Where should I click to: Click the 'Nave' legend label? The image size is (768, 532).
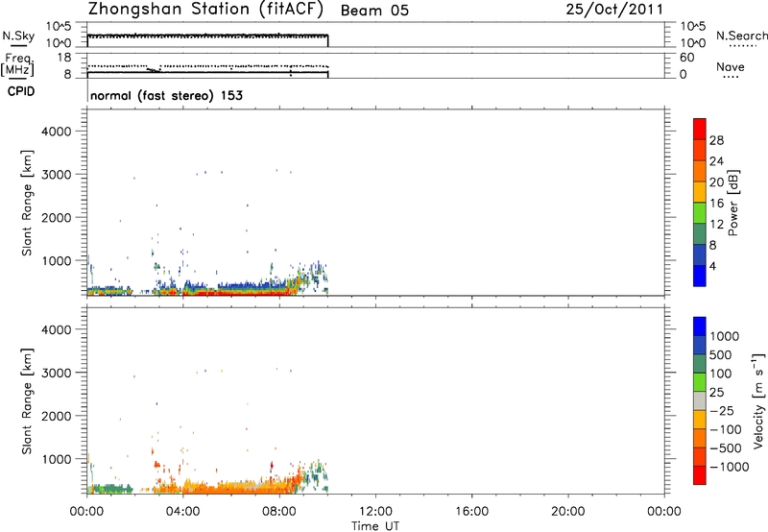pyautogui.click(x=731, y=66)
